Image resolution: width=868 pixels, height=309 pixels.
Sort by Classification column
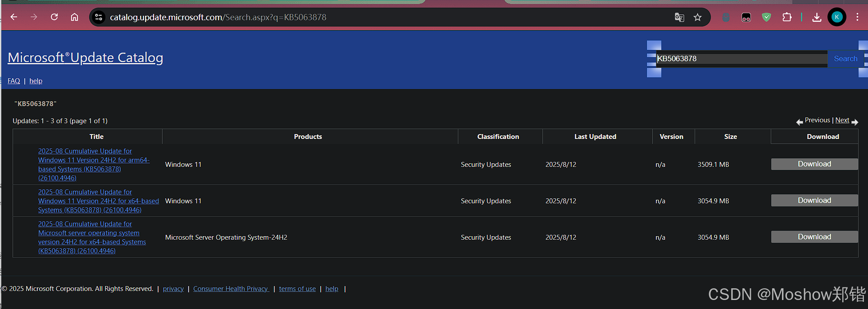tap(498, 137)
